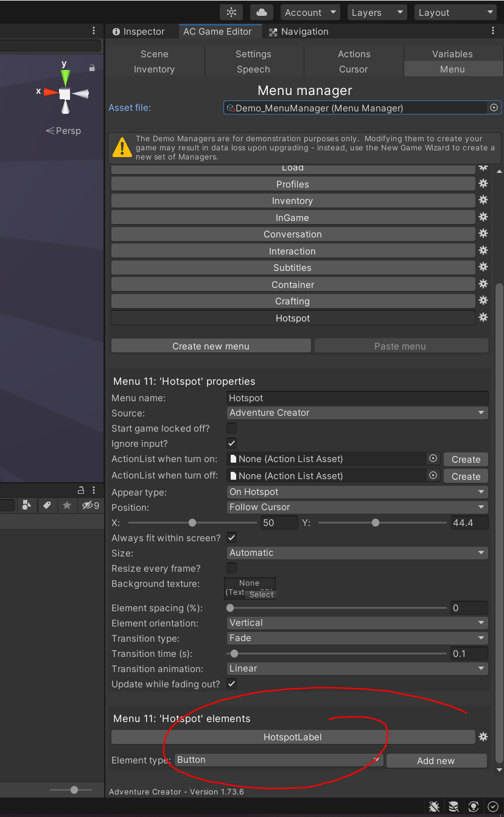Open the Scene view panel kebab menu

pos(93,31)
